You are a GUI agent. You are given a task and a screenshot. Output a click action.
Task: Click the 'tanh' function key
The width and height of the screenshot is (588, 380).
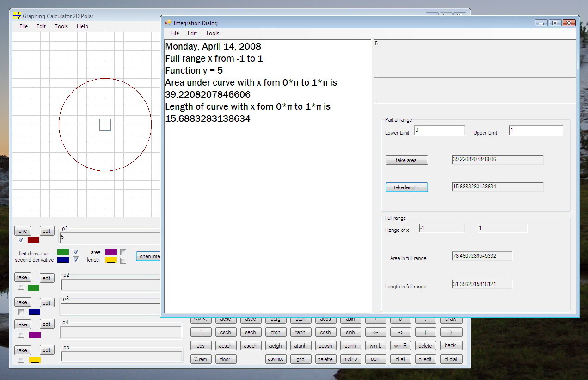300,332
